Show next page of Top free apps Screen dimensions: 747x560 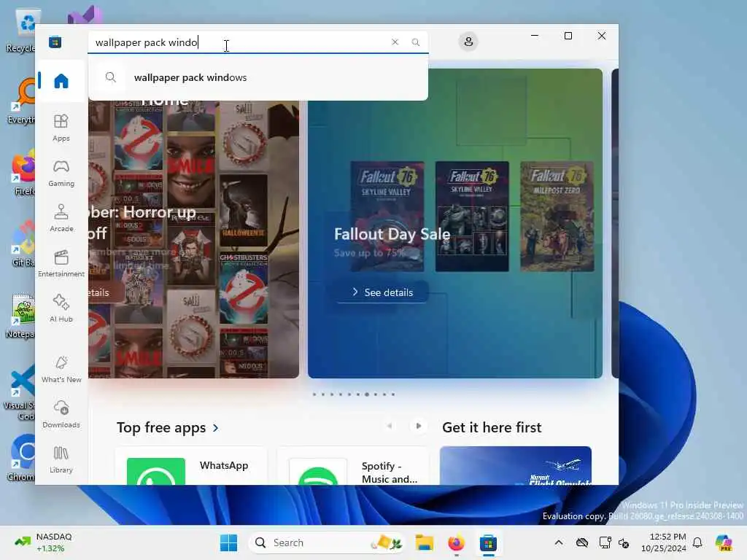[418, 426]
